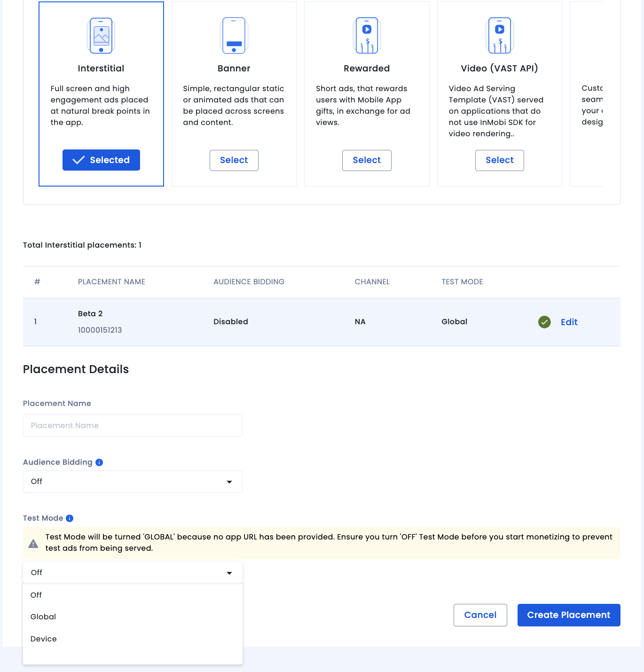Image resolution: width=644 pixels, height=672 pixels.
Task: Toggle the Interstitial Selected button
Action: (x=101, y=160)
